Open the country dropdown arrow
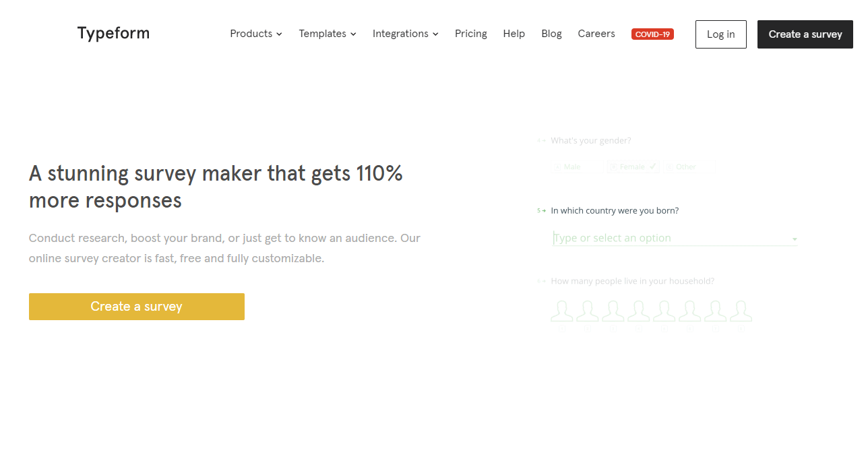868x459 pixels. pyautogui.click(x=795, y=239)
